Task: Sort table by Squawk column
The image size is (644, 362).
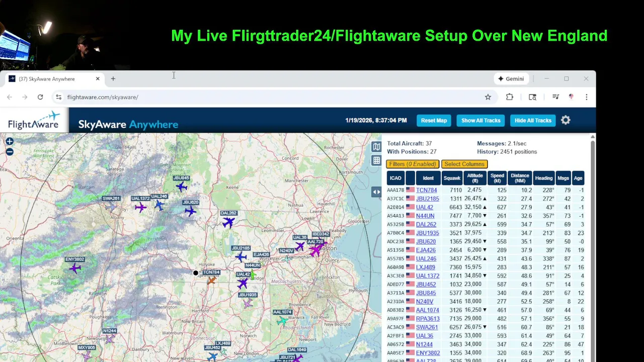Action: [x=452, y=178]
